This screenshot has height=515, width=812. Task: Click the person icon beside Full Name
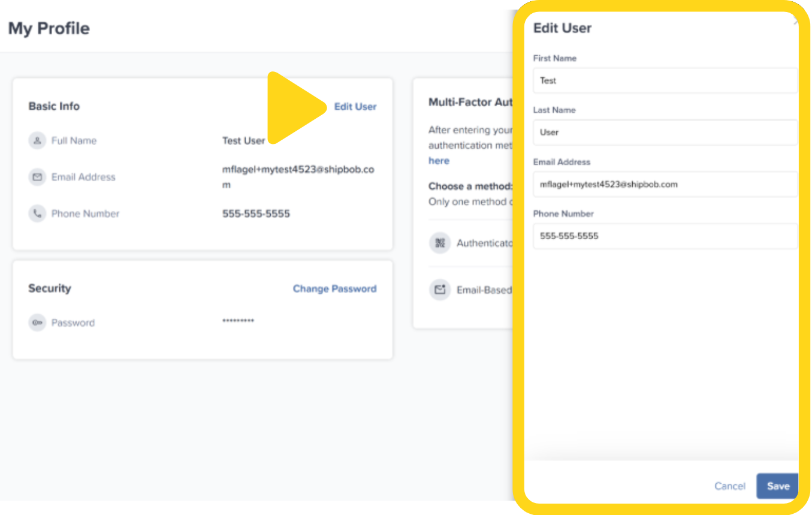coord(37,140)
